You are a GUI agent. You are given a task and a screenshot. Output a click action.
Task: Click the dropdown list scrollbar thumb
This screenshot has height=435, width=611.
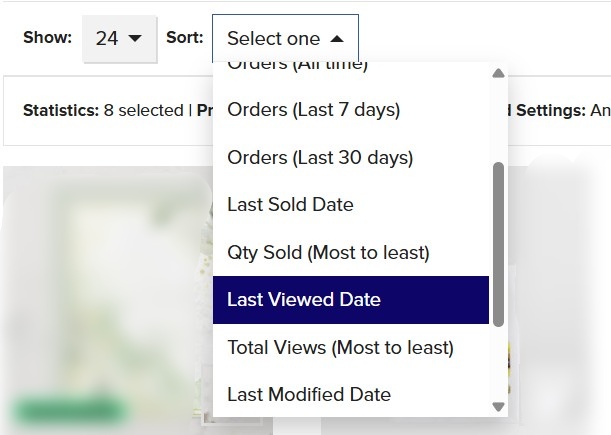point(498,244)
